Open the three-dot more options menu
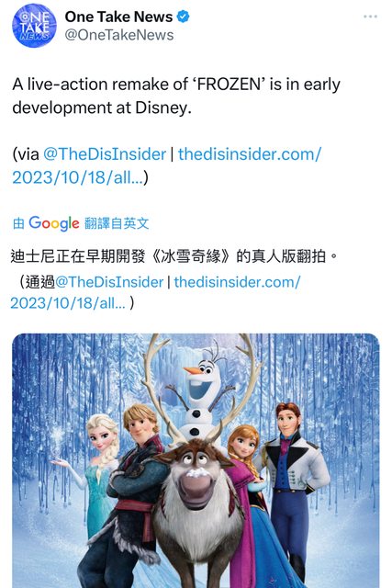The width and height of the screenshot is (392, 588). [x=370, y=17]
